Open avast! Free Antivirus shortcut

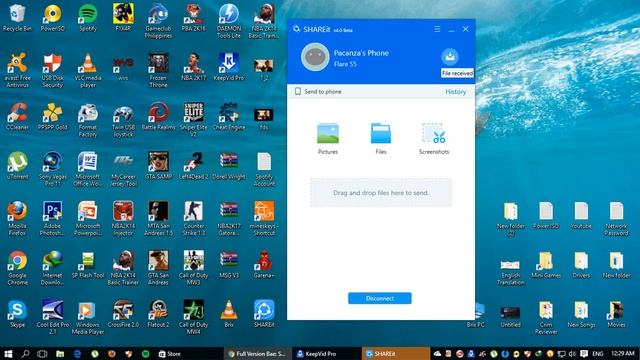click(x=17, y=70)
